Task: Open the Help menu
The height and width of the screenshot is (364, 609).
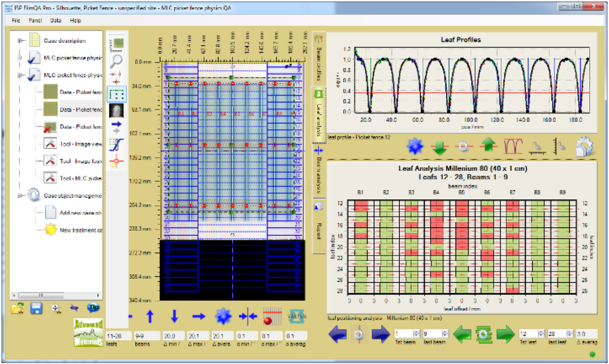Action: pyautogui.click(x=75, y=21)
